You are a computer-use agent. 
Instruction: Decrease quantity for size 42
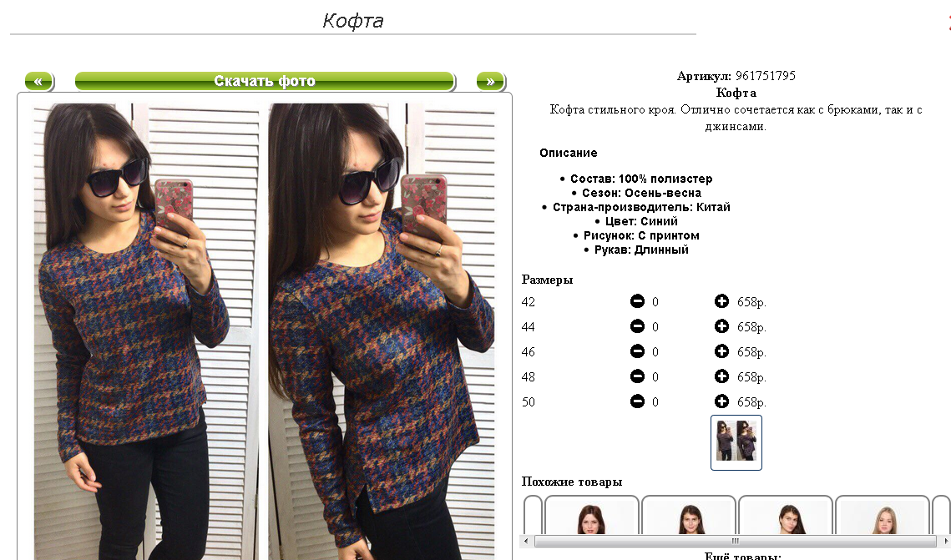637,301
